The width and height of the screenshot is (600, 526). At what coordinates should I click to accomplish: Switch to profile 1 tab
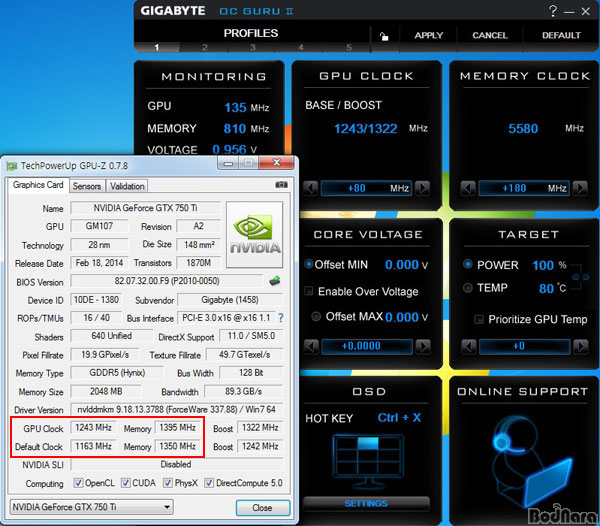pyautogui.click(x=157, y=47)
